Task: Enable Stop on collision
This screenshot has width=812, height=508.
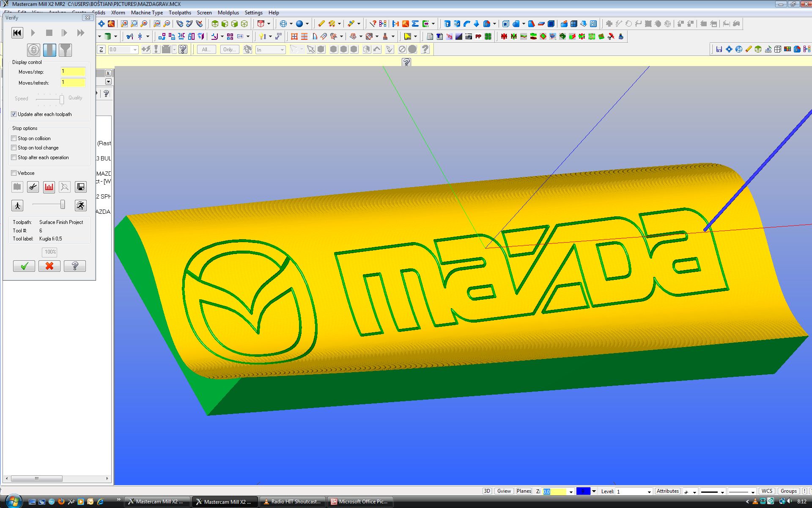Action: (x=14, y=138)
